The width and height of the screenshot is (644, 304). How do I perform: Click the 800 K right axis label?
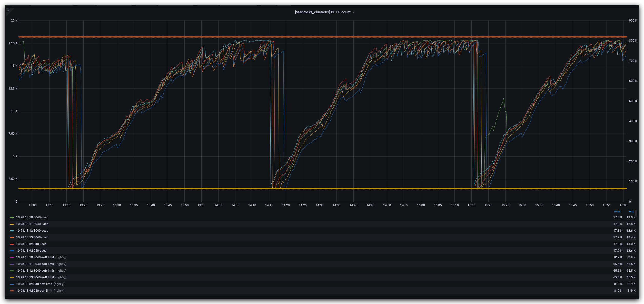point(633,41)
